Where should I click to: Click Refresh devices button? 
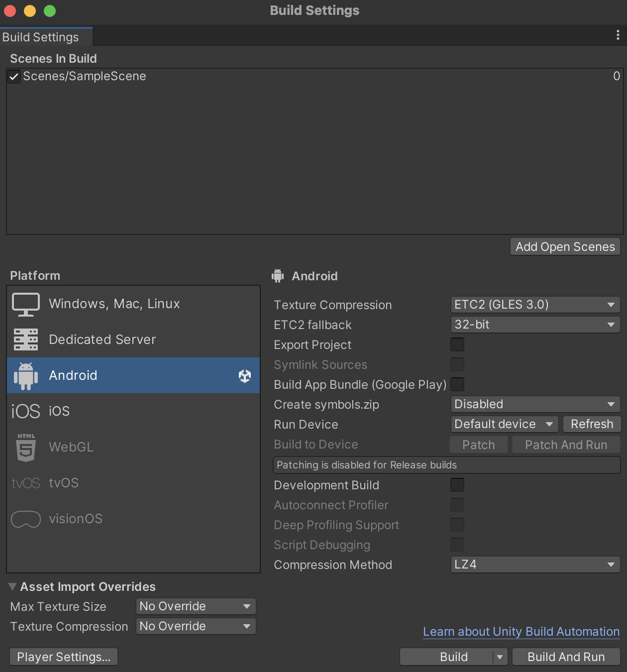tap(592, 424)
